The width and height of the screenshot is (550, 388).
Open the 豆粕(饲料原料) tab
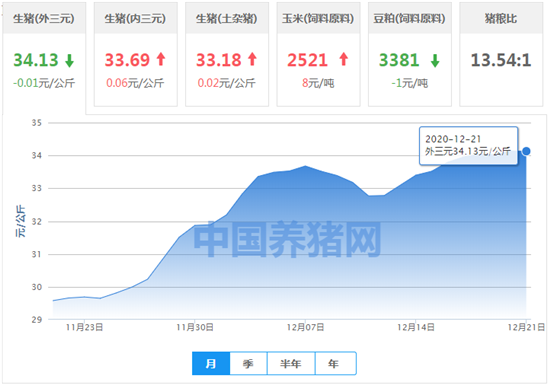click(x=410, y=19)
